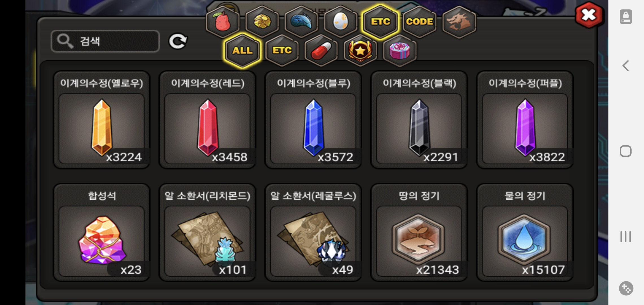Tap the Android back navigation arrow

tap(626, 66)
